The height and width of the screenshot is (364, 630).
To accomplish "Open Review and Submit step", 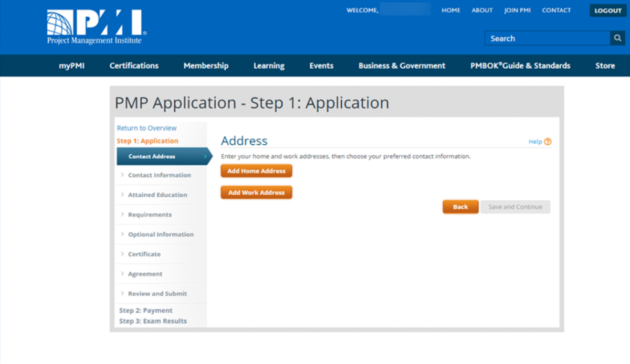I will pyautogui.click(x=157, y=294).
